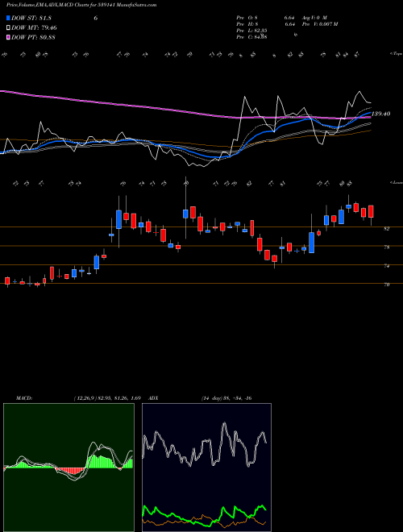Screen dimensions: 403x532
Task: Click the 74 price axis label
Action: 386,266
